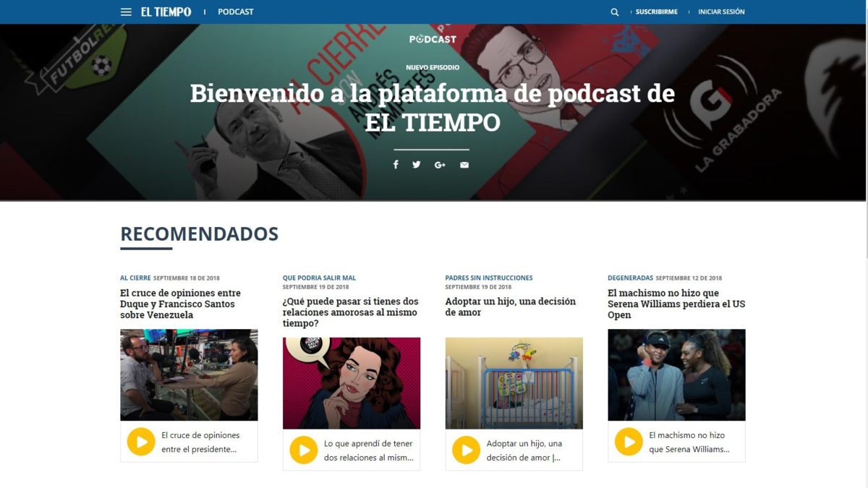Open Serena Williams and Osaka thumbnail
The width and height of the screenshot is (868, 488).
pos(676,374)
